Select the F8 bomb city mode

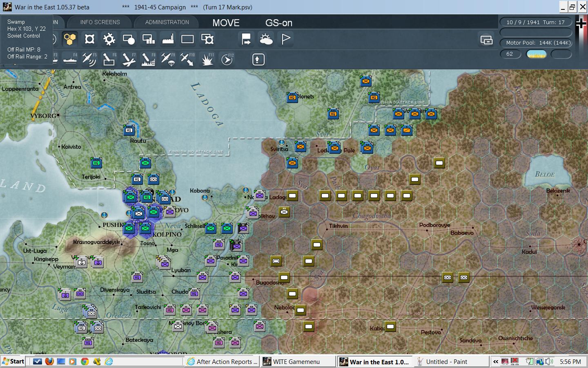coord(148,60)
